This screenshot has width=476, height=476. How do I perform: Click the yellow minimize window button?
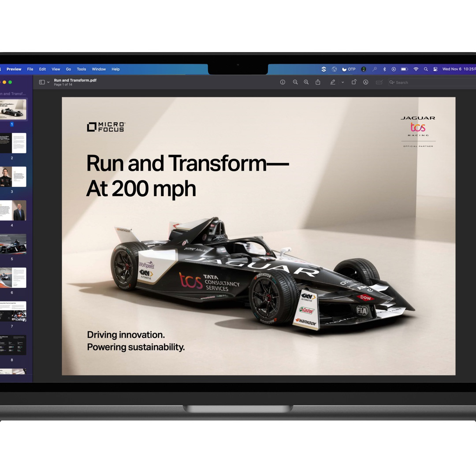[x=4, y=82]
